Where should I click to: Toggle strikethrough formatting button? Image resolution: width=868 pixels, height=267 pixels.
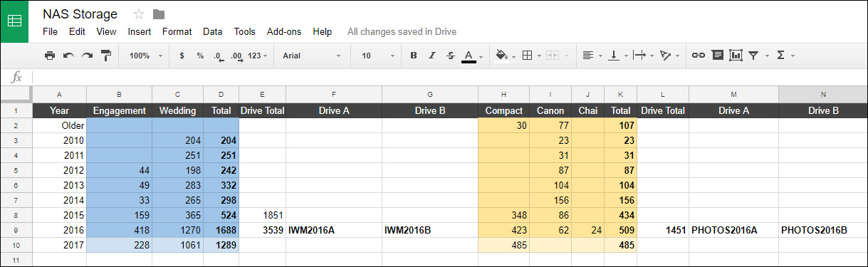pos(450,56)
